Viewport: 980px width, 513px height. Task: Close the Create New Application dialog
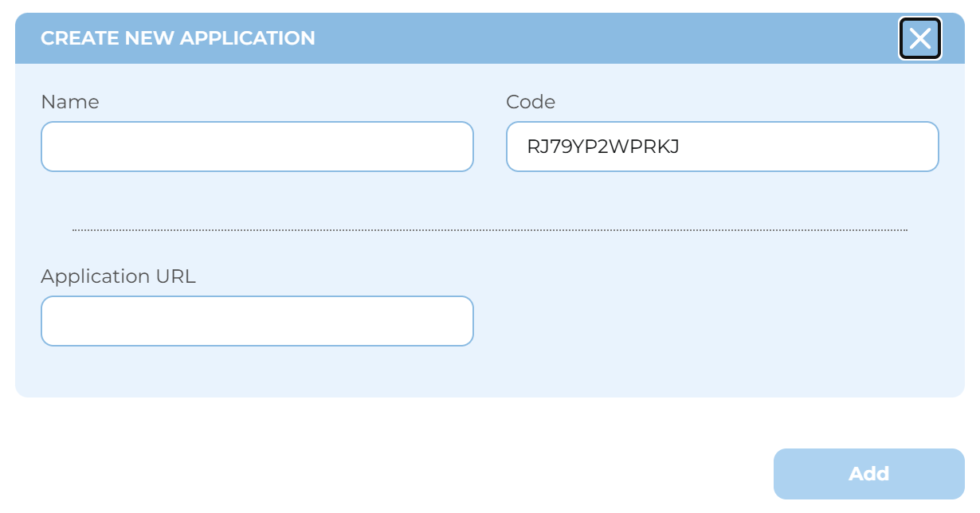[919, 38]
